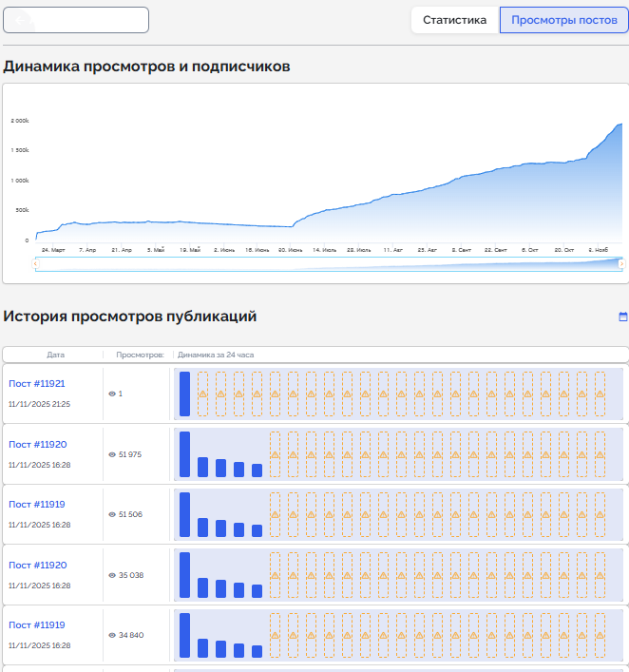This screenshot has width=629, height=672.
Task: Click eye icon in Пост #11921 row
Action: click(112, 394)
